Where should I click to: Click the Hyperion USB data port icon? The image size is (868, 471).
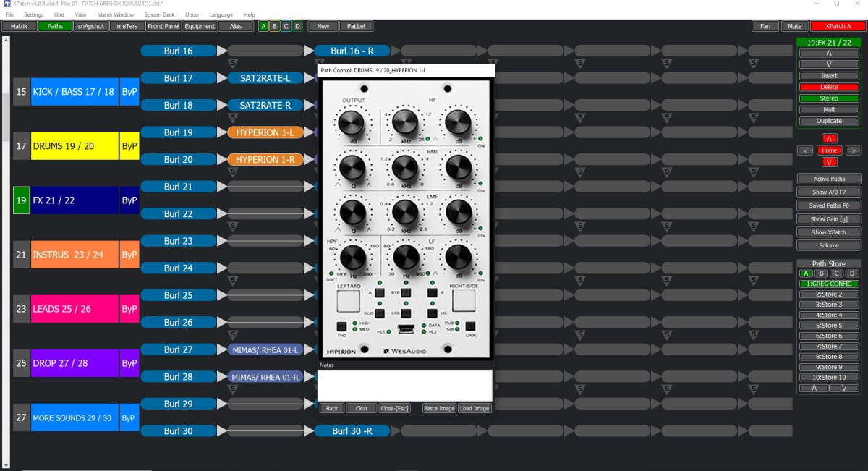click(406, 330)
